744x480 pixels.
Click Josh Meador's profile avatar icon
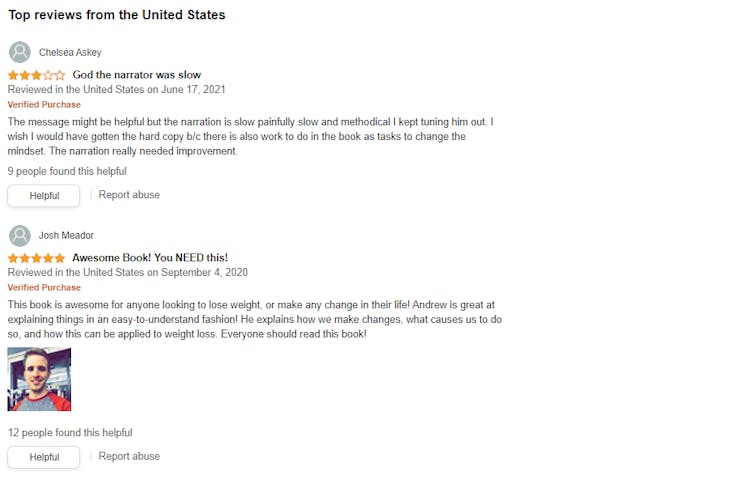pos(19,235)
